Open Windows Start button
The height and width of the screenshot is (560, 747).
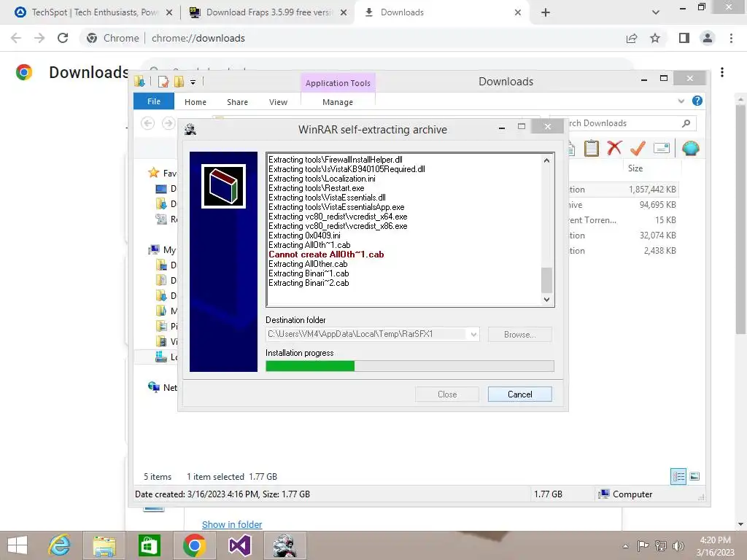tap(18, 545)
